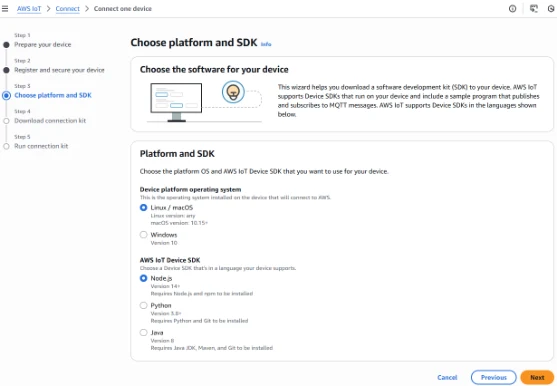557x386 pixels.
Task: Click the info circle icon in header
Action: [x=512, y=9]
